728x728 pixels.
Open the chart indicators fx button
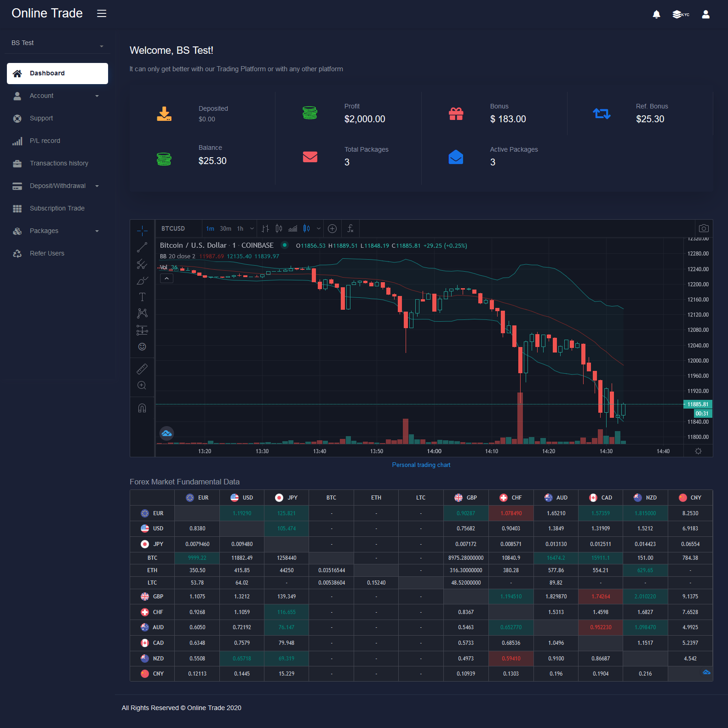tap(350, 228)
